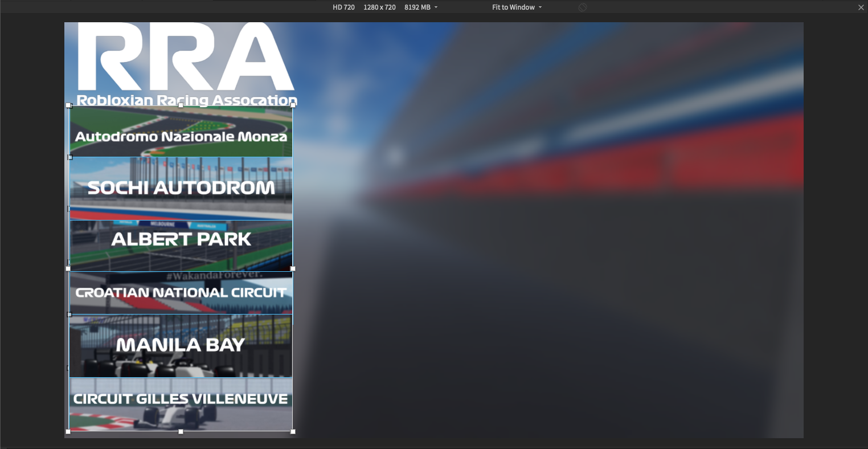
Task: Click the bottom-left selection handle
Action: [x=68, y=432]
